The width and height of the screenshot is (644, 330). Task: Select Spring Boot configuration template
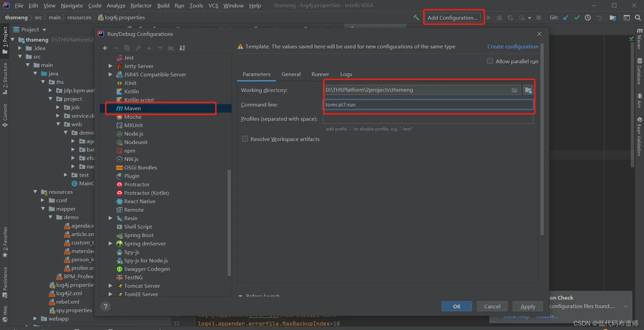pyautogui.click(x=135, y=235)
